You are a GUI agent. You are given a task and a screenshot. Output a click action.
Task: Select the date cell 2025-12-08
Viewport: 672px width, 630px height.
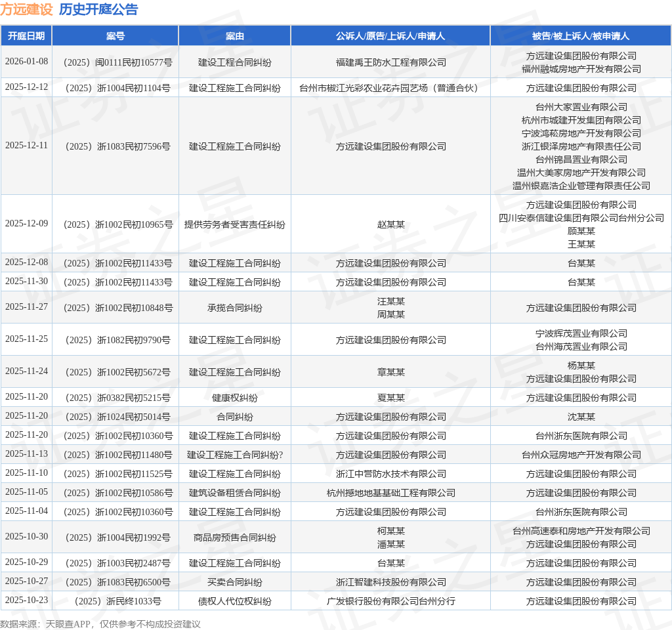[26, 262]
